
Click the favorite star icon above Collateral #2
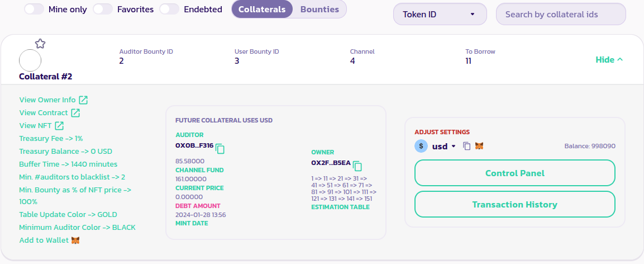click(x=40, y=44)
